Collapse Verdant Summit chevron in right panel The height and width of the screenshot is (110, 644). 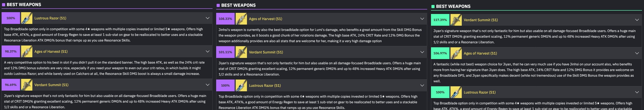[637, 20]
